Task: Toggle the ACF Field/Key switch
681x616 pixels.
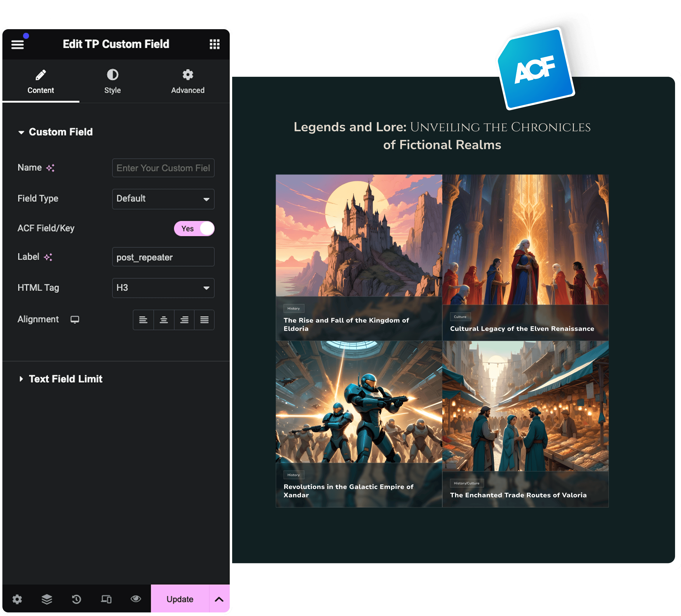Action: click(x=194, y=229)
